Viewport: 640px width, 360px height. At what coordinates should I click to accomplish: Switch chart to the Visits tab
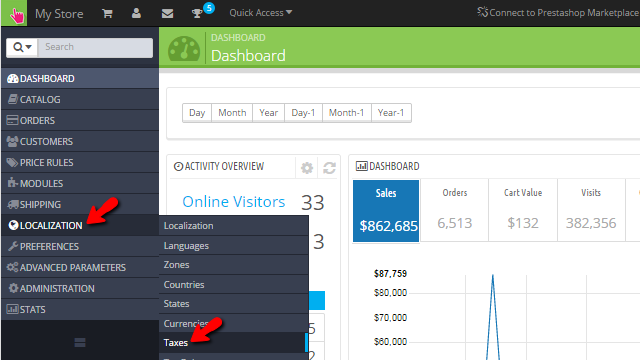[591, 210]
